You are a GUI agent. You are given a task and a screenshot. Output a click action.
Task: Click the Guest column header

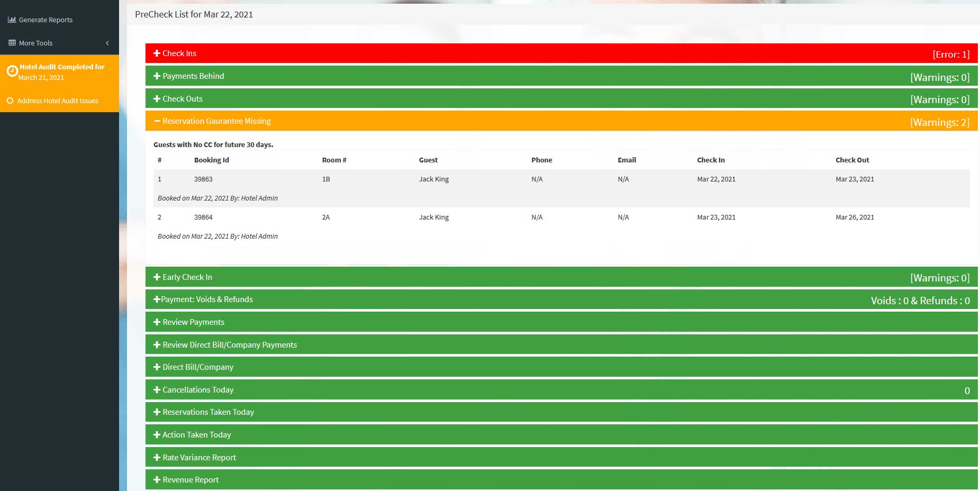[428, 160]
